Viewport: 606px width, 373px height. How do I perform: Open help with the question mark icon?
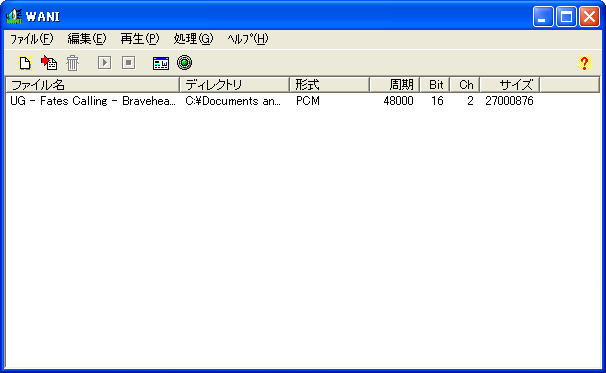pyautogui.click(x=584, y=63)
